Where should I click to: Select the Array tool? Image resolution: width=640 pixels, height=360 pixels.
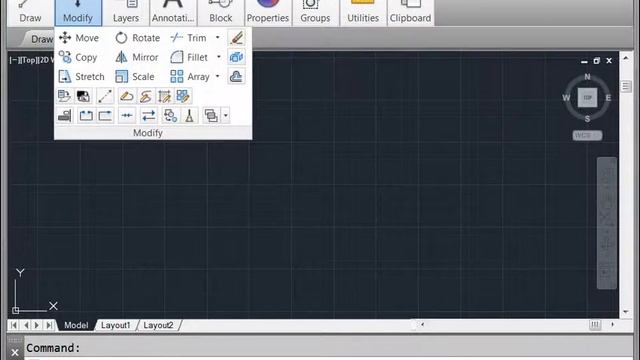(x=190, y=77)
